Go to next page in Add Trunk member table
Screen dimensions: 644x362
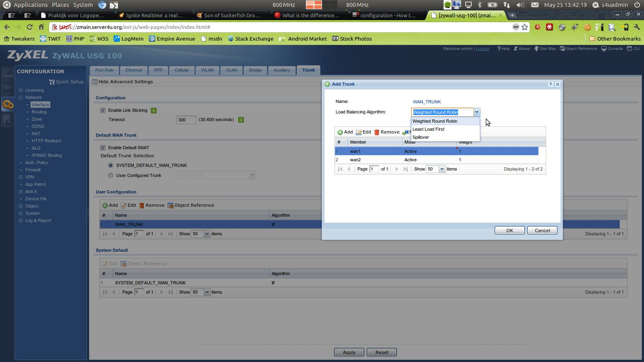tap(396, 169)
